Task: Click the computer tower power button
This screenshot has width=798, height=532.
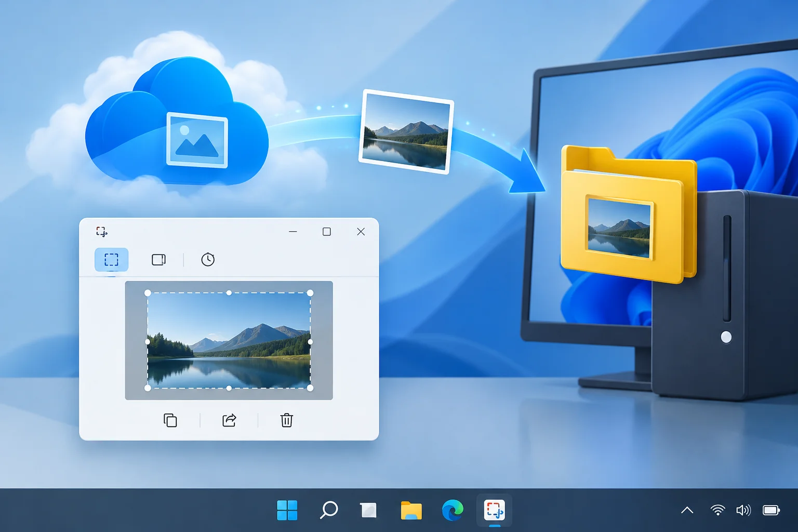Action: [x=726, y=337]
